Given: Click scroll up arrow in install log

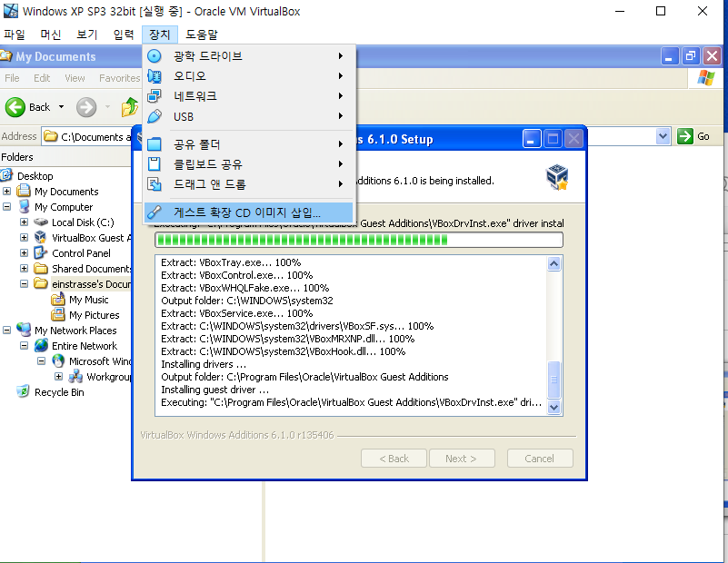Looking at the screenshot, I should tap(553, 264).
